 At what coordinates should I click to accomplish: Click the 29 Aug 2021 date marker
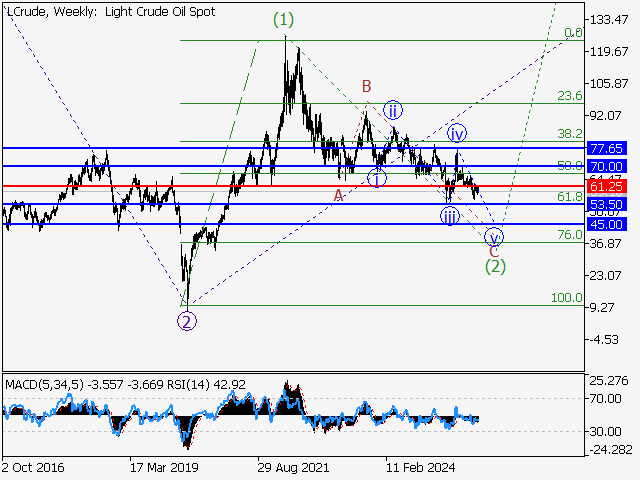(290, 467)
